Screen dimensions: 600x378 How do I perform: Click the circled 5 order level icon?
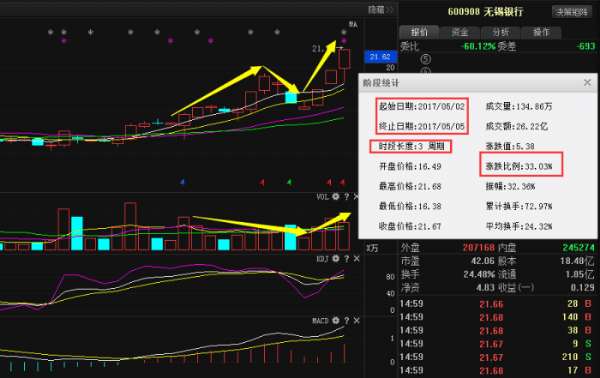(x=426, y=59)
